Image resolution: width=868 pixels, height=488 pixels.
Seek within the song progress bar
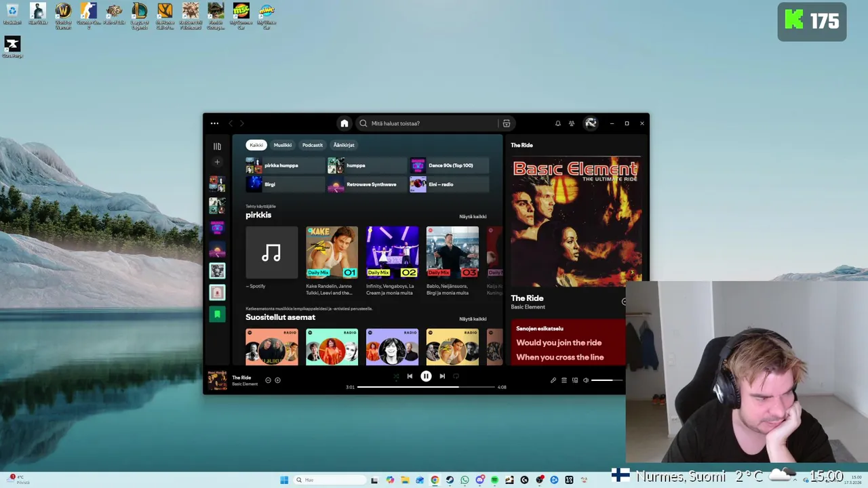pos(426,387)
